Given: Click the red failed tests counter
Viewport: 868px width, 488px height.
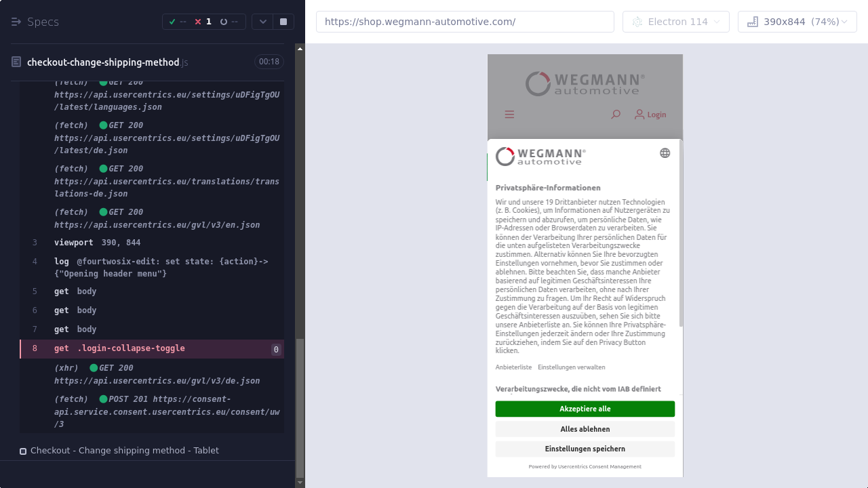Looking at the screenshot, I should click(x=203, y=22).
